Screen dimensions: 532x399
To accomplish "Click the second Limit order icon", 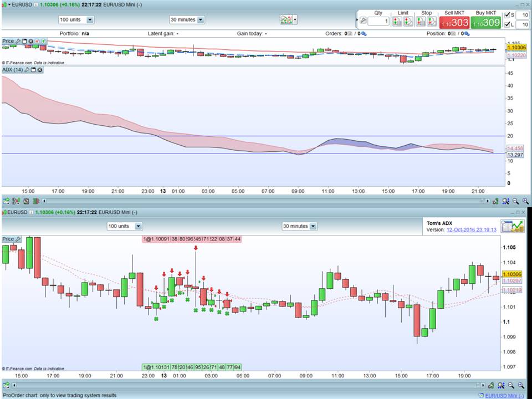I will point(408,22).
